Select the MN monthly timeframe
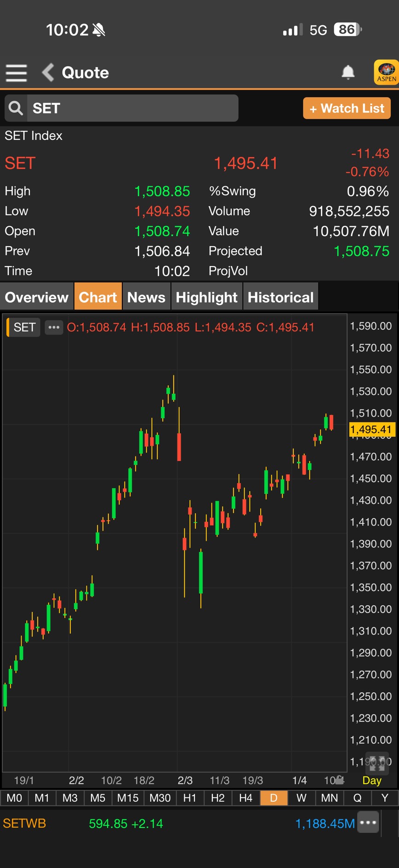The width and height of the screenshot is (399, 868). (x=329, y=798)
